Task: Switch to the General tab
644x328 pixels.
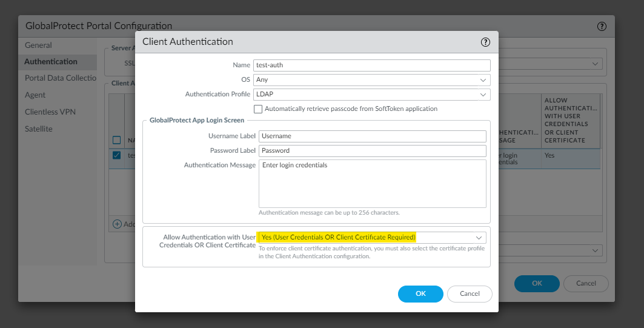Action: pos(38,45)
